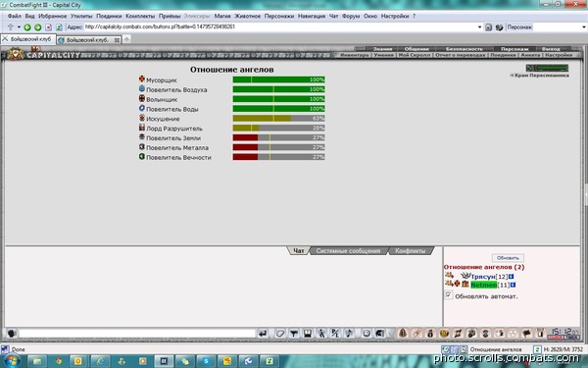Click the music note icon in chat toolbar
Image resolution: width=588 pixels, height=368 pixels.
349,333
